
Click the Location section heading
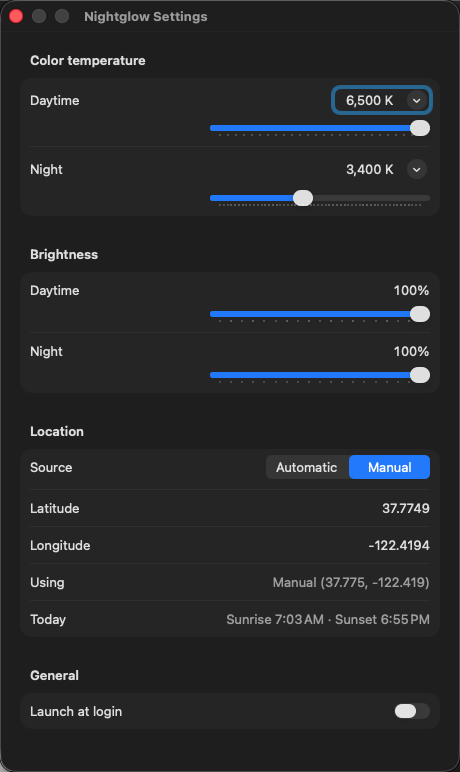tap(57, 431)
